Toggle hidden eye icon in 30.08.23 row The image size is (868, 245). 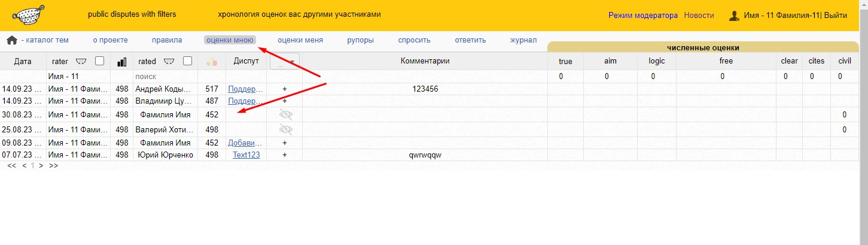point(285,114)
